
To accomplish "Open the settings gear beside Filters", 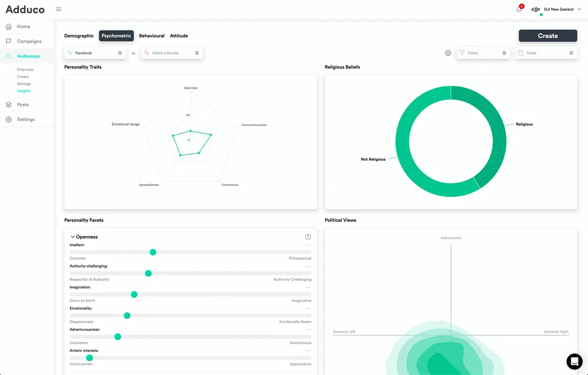I will pyautogui.click(x=448, y=53).
